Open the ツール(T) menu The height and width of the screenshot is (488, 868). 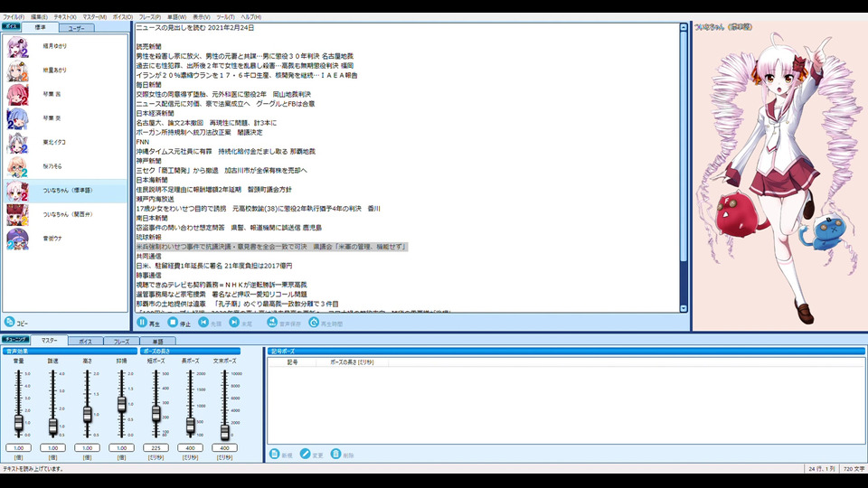(225, 17)
